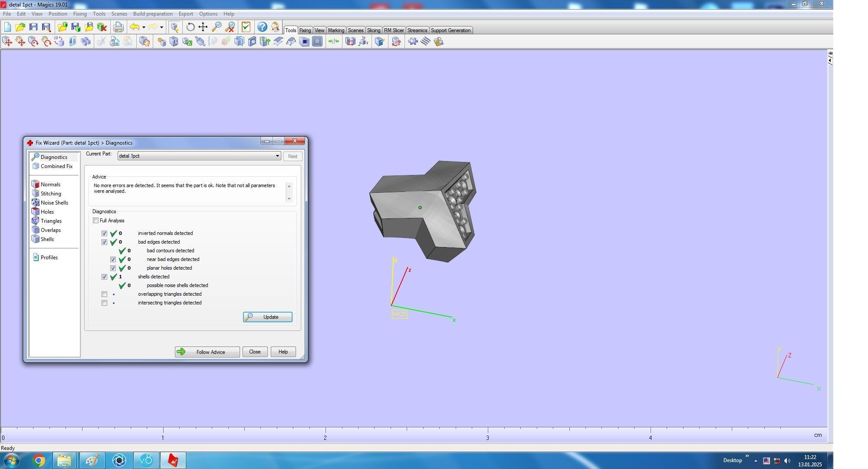The image size is (868, 469).
Task: Click the Print icon in toolbar
Action: pos(118,27)
